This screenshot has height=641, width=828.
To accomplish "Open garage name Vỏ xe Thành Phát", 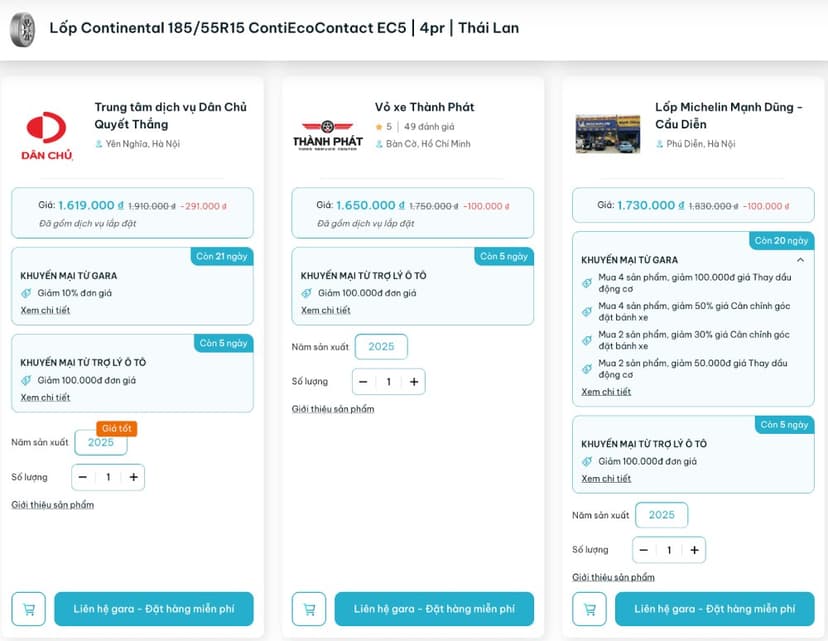I will coord(425,107).
